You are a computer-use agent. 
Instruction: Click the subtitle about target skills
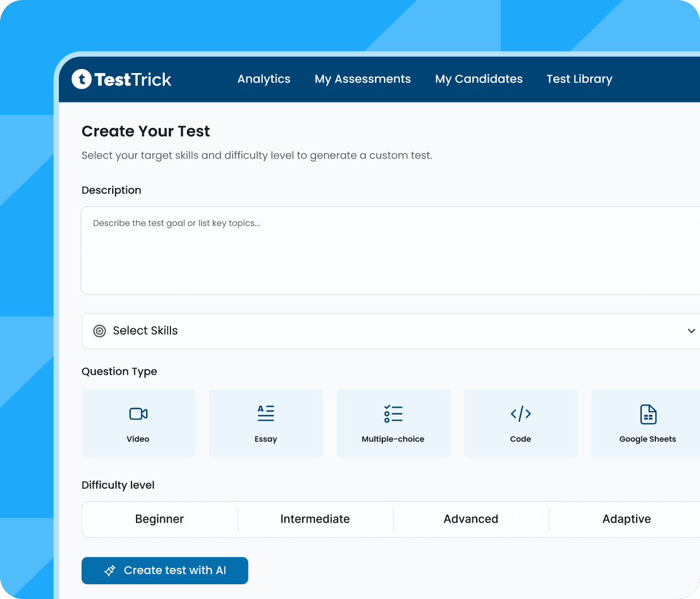(257, 155)
